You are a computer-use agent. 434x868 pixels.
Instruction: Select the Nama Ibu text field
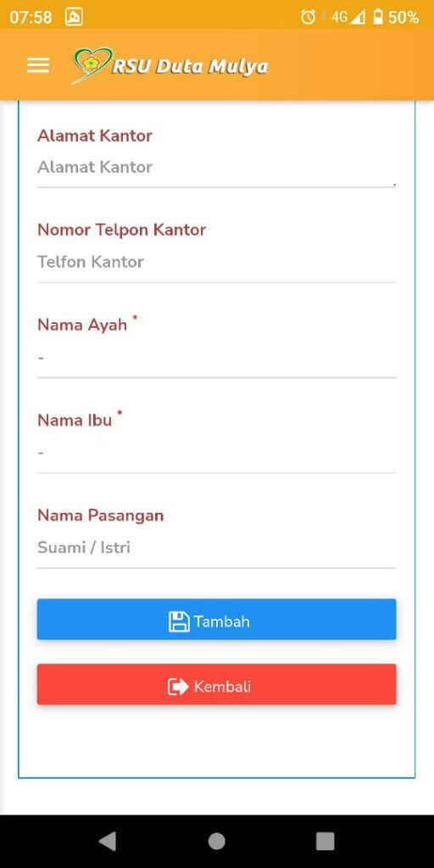(x=216, y=453)
